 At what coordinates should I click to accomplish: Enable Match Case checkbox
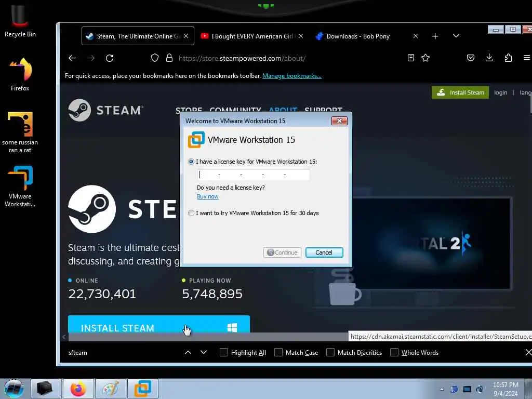[x=278, y=353]
